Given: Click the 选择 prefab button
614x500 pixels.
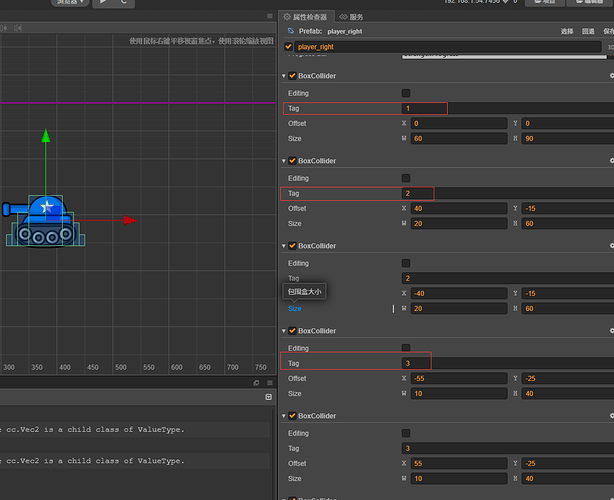Looking at the screenshot, I should point(567,32).
